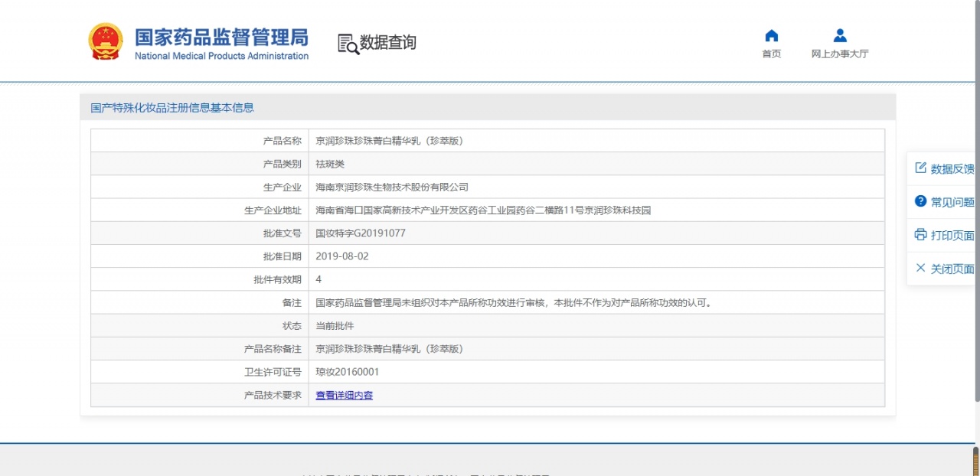Click the 备注 label cell
Screen dimensions: 980x476
(200, 302)
